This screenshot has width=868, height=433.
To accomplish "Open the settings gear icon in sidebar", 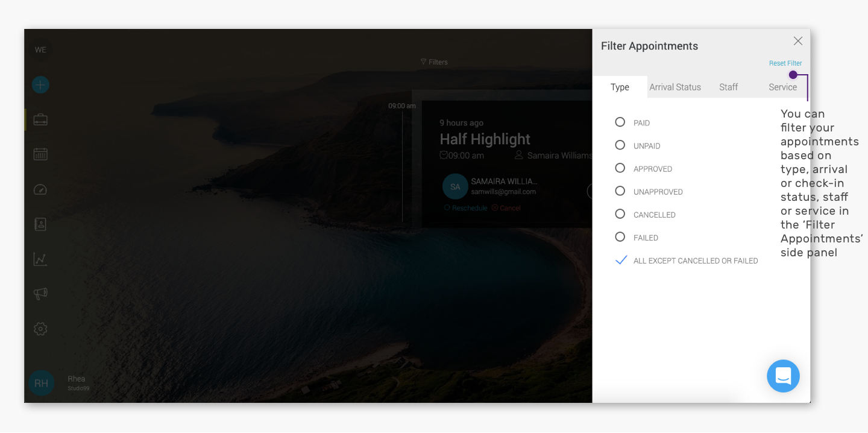I will coord(40,329).
